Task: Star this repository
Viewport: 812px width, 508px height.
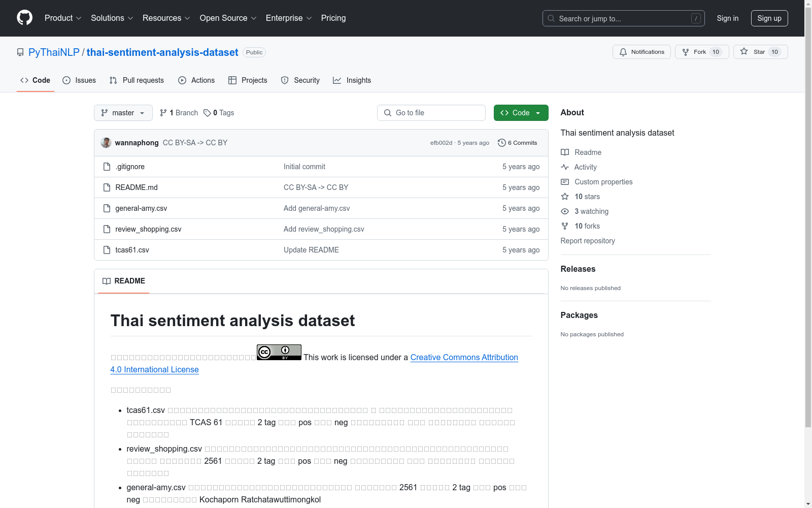Action: (760, 52)
